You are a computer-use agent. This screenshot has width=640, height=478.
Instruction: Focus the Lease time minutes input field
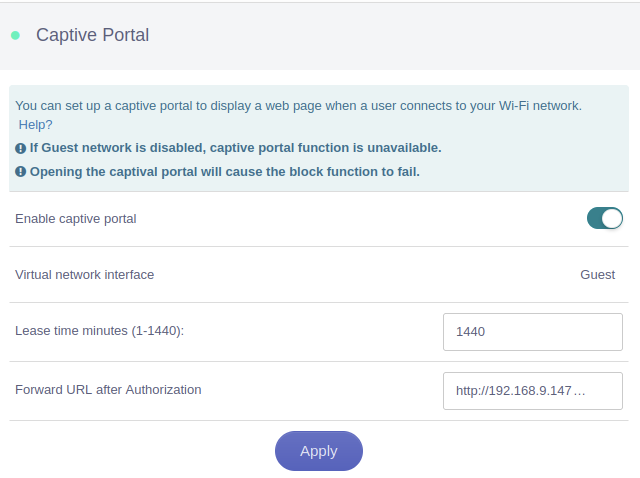click(532, 332)
